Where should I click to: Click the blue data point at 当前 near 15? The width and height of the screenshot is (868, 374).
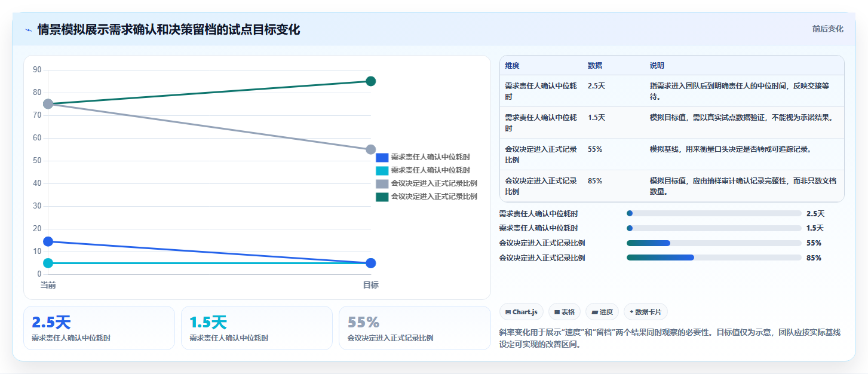tap(48, 241)
